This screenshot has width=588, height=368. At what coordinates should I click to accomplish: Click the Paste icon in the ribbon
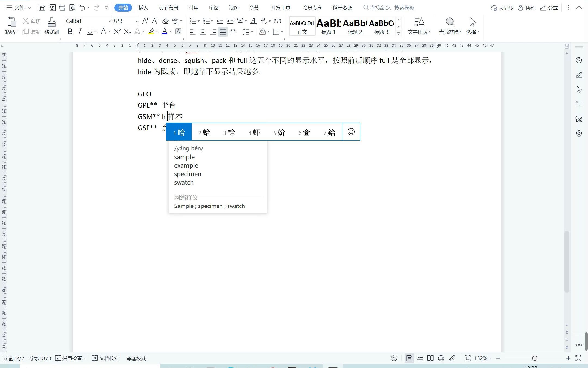point(11,22)
